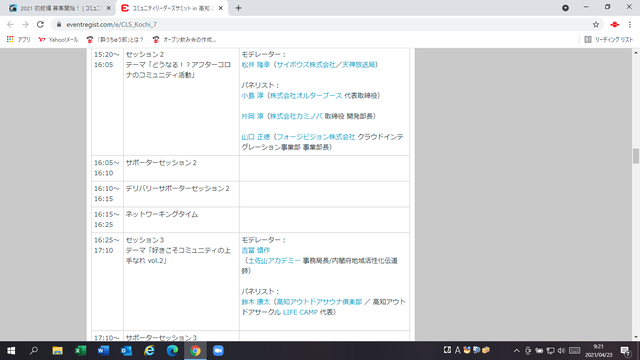Open the 「酔うちゅう部」とは？ bookmark

coord(115,40)
